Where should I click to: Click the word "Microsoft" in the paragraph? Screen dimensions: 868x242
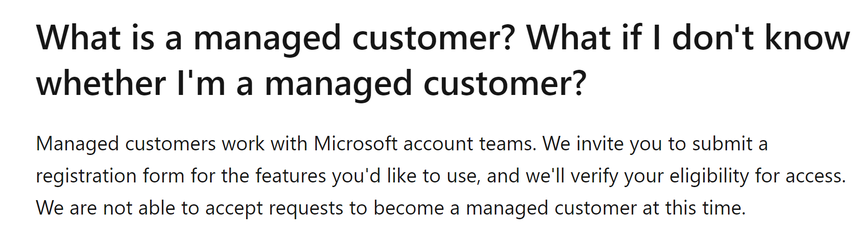[355, 144]
